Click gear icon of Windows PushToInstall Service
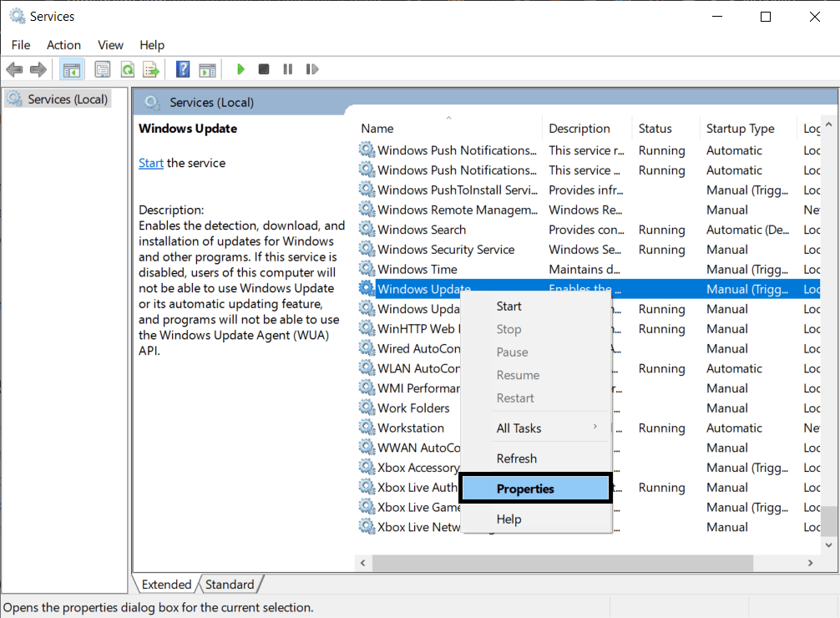The width and height of the screenshot is (840, 618). 367,190
